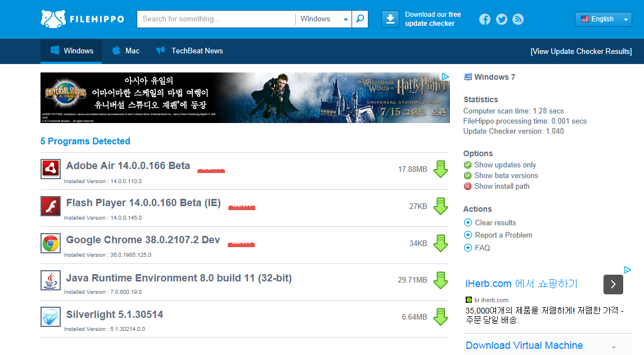Click Installed Version 14.0.0.145.0 text

click(103, 218)
